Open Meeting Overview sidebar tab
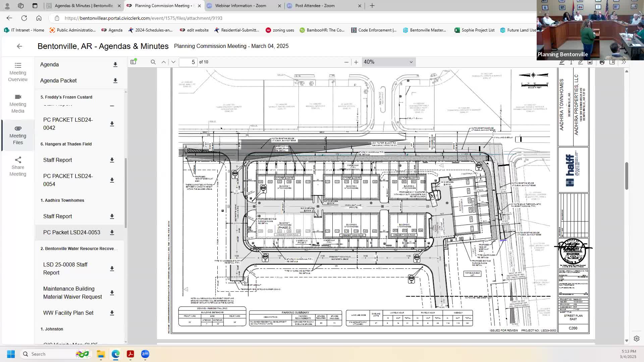 [18, 72]
